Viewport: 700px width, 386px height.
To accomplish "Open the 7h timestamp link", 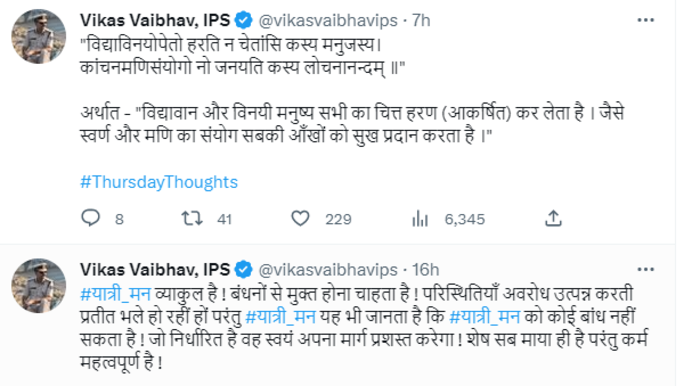I will click(x=421, y=20).
